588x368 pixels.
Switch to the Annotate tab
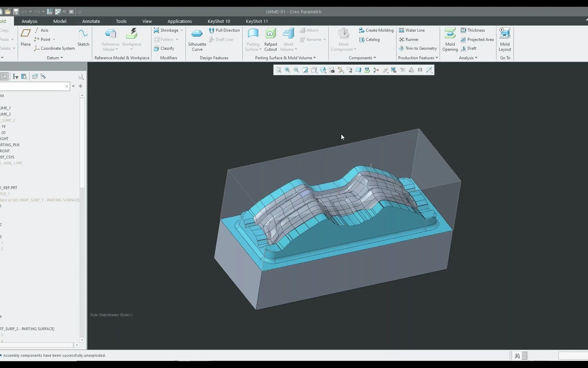(91, 21)
